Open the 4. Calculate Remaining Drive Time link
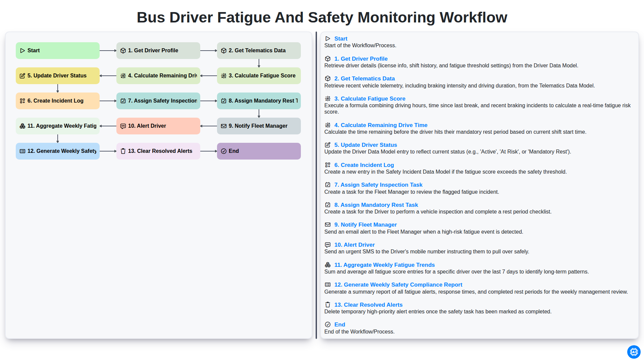 381,125
